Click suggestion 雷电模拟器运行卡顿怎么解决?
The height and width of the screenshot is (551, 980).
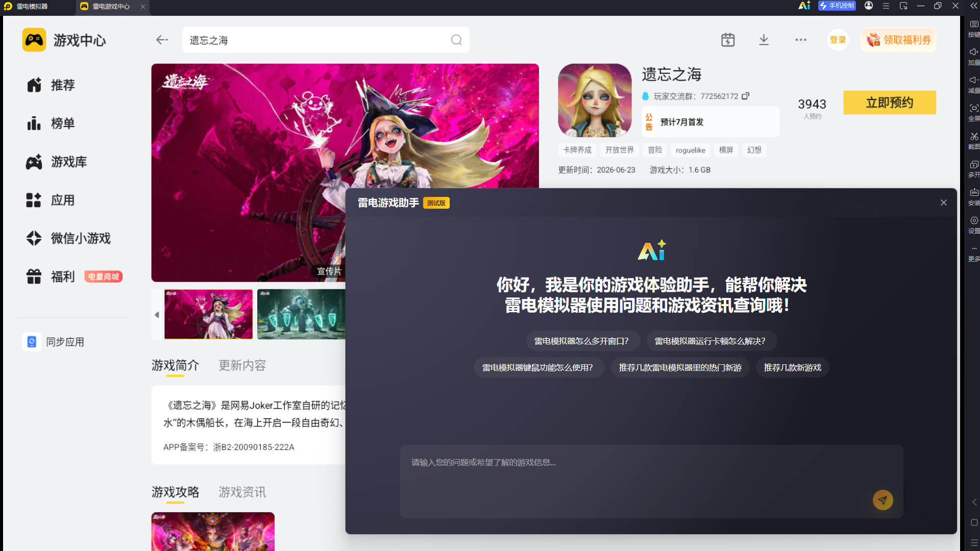point(711,341)
